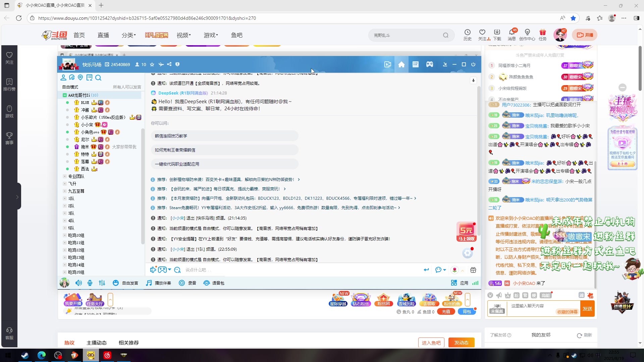Open the YY apps grid

[x=460, y=283]
